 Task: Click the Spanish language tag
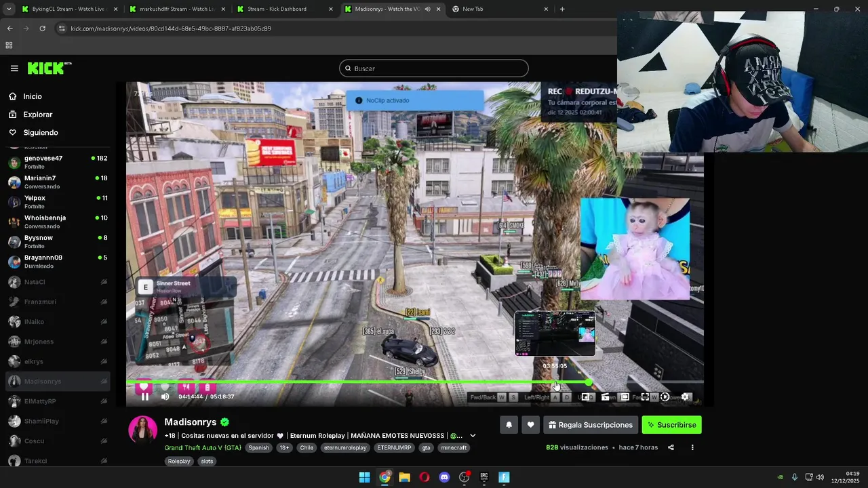point(258,447)
